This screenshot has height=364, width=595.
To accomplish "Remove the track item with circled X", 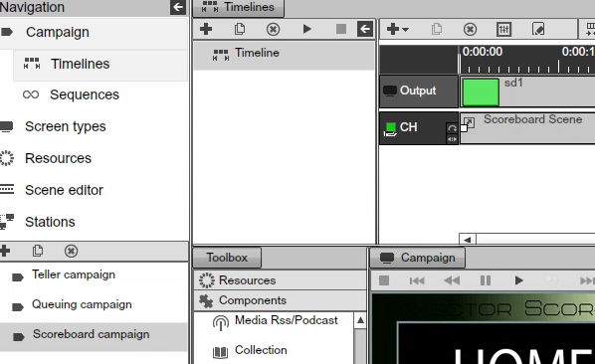I will (x=471, y=29).
